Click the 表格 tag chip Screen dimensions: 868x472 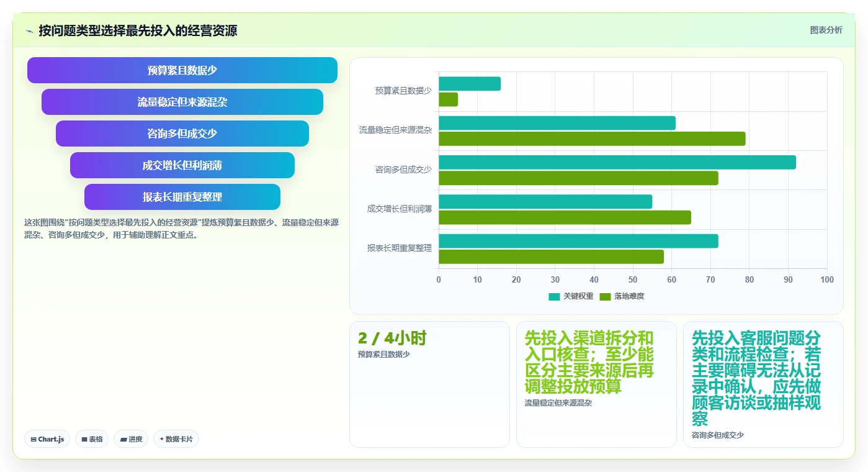92,439
